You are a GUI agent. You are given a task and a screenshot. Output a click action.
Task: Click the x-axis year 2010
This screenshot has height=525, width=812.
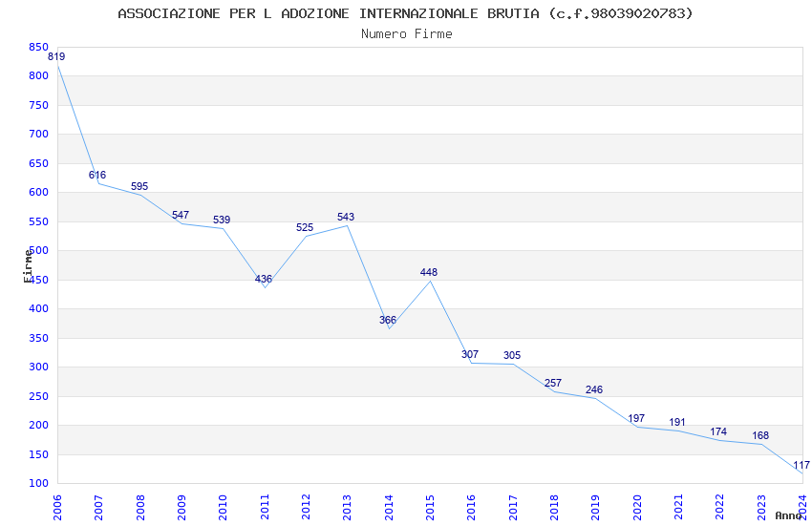(x=223, y=507)
